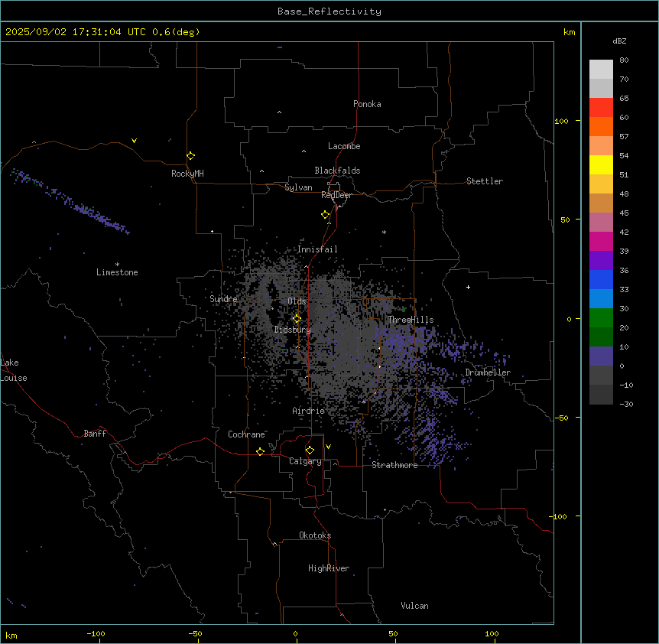This screenshot has width=659, height=644.
Task: Click the Lake Louise label
Action: (x=14, y=370)
